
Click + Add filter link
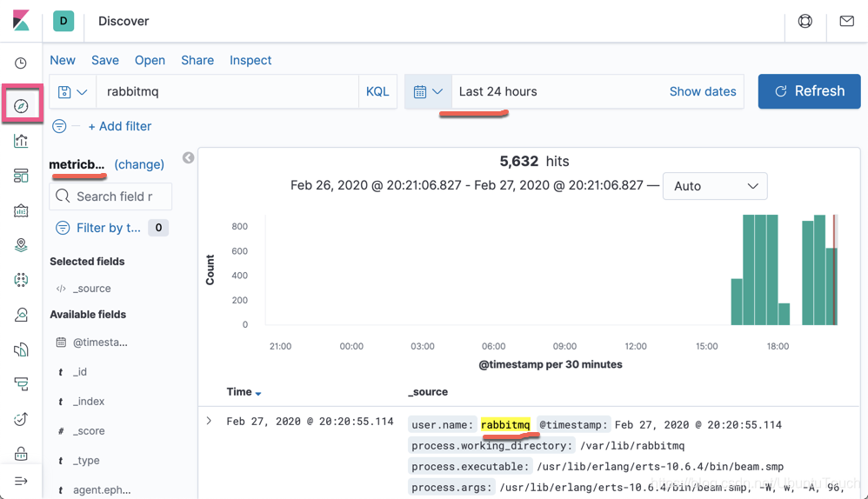[x=119, y=126]
